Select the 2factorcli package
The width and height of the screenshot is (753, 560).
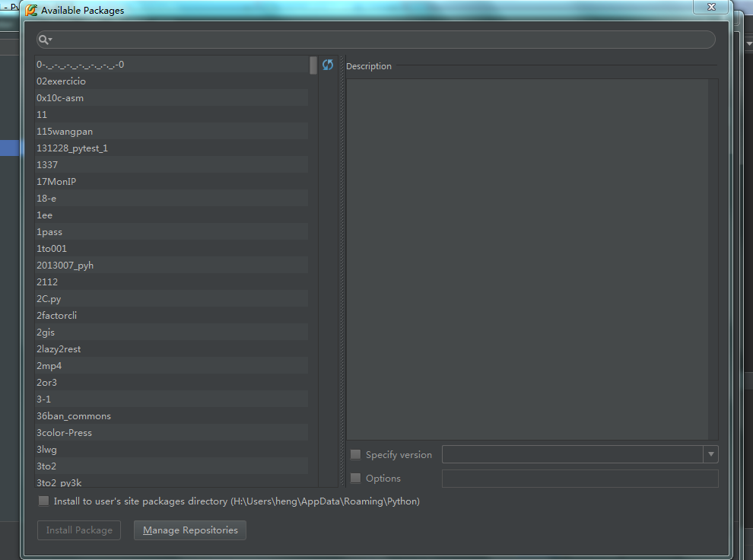coord(171,316)
